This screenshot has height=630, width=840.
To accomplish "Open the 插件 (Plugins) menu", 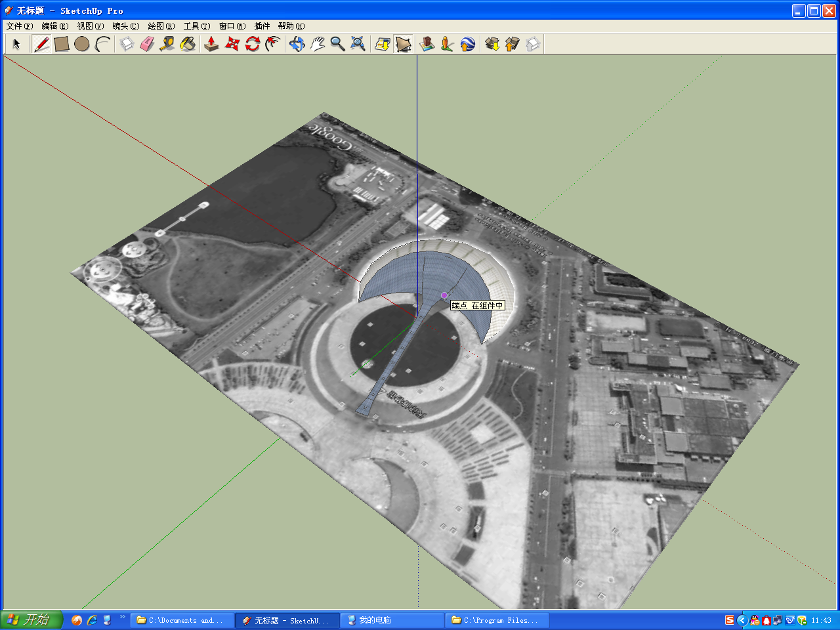I will point(262,26).
